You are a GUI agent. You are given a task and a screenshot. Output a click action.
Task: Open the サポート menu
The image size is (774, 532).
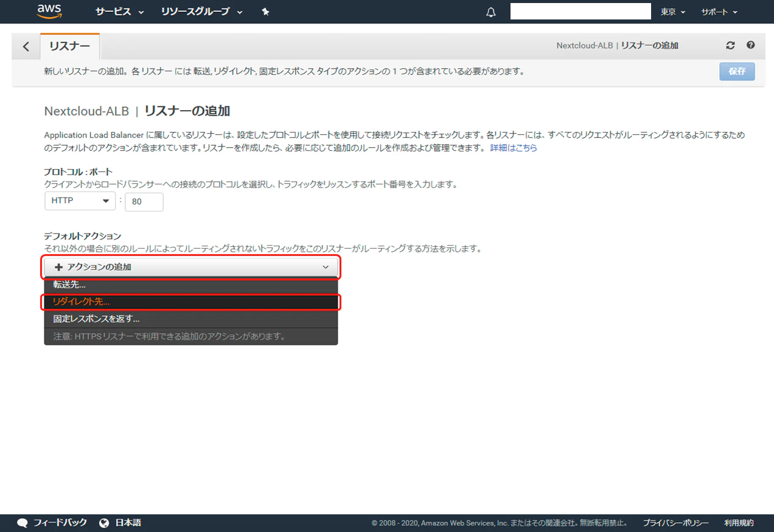pos(719,12)
